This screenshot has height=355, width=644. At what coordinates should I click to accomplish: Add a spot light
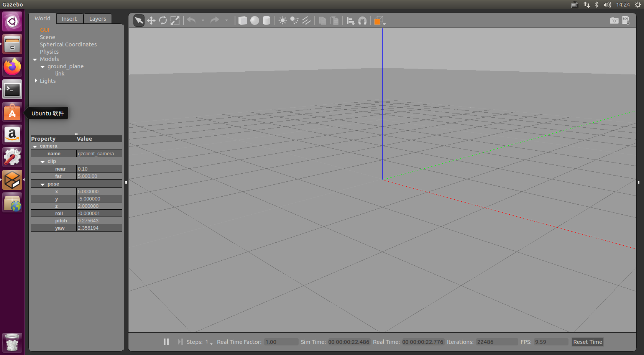[x=294, y=20]
